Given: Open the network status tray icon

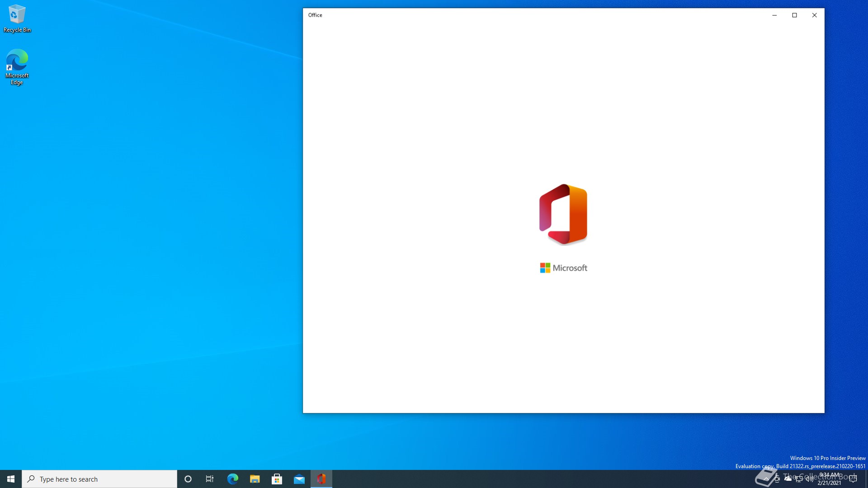Looking at the screenshot, I should [799, 479].
